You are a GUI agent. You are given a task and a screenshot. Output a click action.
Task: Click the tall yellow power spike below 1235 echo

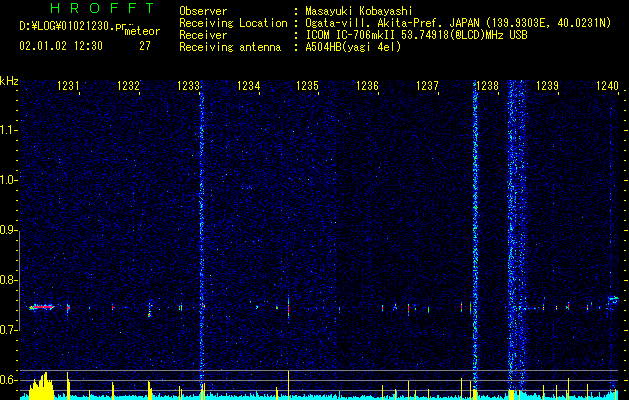tap(288, 385)
